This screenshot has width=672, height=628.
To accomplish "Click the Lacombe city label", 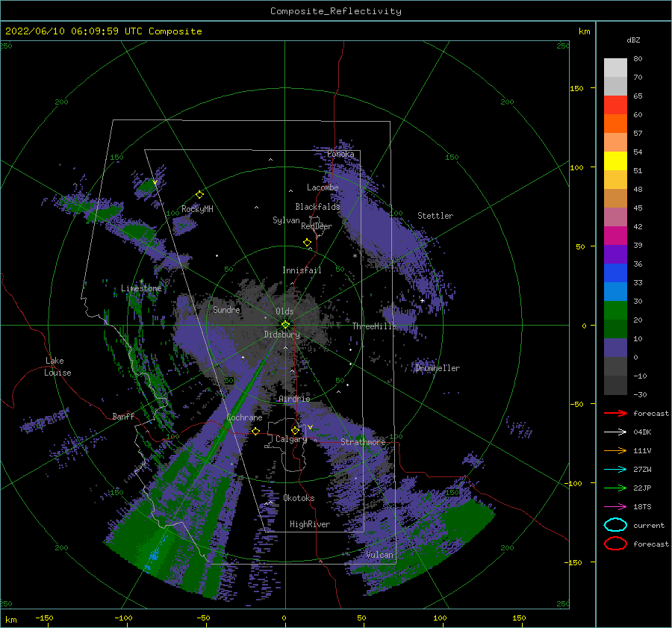I will point(323,187).
